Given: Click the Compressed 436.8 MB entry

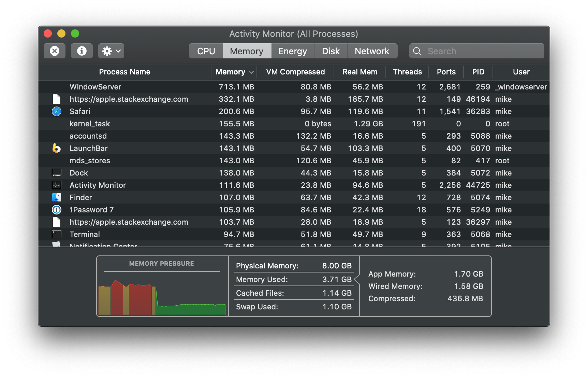Looking at the screenshot, I should pos(426,298).
